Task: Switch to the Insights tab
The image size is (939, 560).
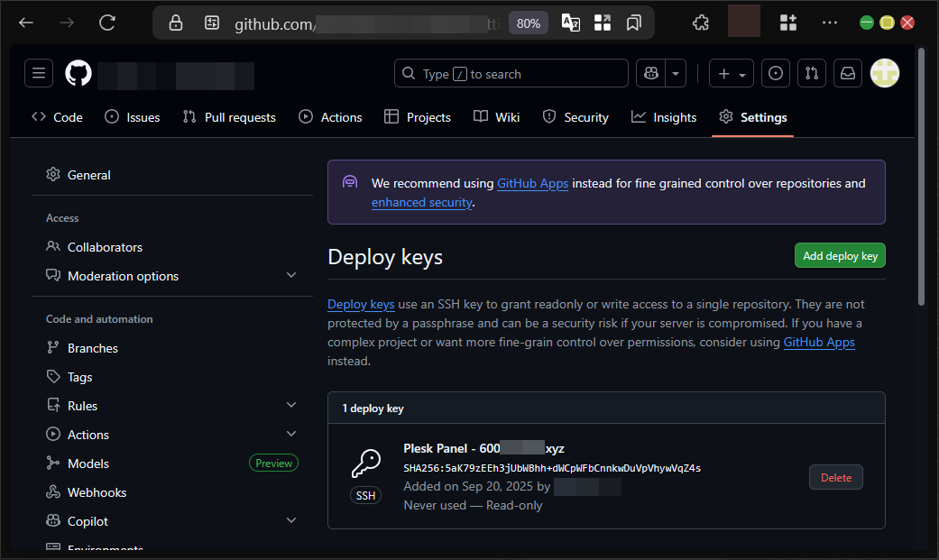Action: pos(664,117)
